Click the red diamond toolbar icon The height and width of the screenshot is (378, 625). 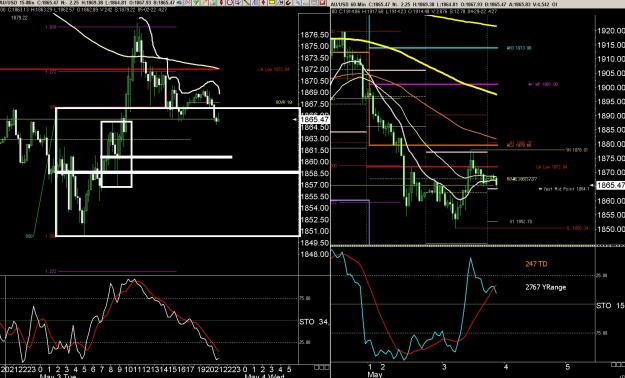point(221,2)
